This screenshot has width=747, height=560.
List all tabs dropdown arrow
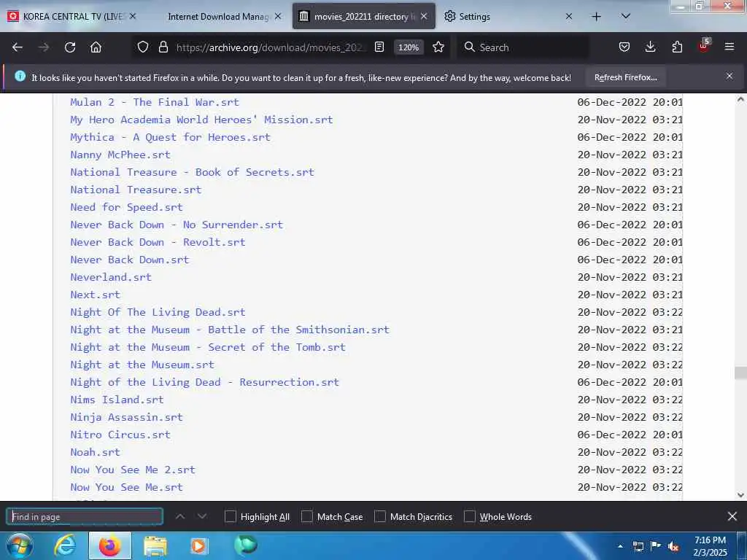pos(625,16)
